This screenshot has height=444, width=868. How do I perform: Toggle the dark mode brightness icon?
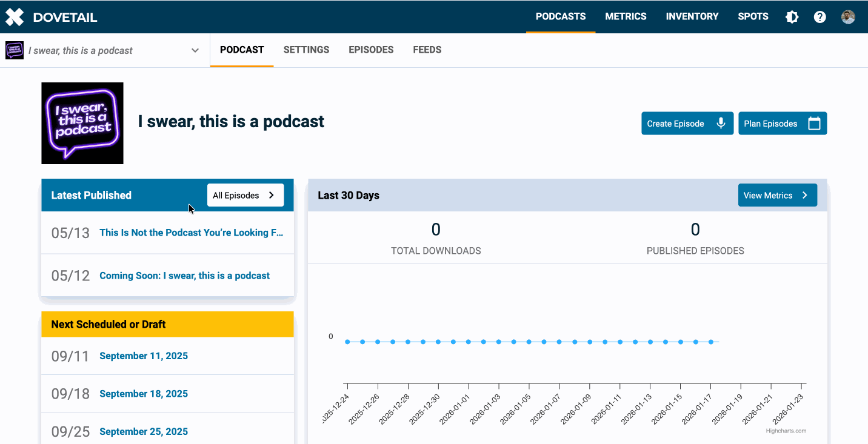[x=792, y=17]
